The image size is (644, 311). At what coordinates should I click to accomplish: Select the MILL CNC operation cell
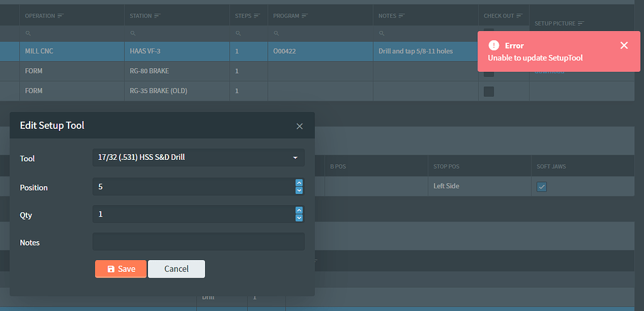click(x=72, y=52)
